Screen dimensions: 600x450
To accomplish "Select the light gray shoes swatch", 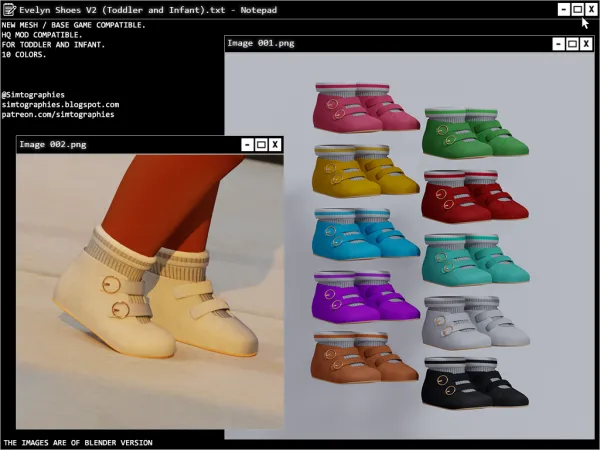I will click(x=476, y=323).
